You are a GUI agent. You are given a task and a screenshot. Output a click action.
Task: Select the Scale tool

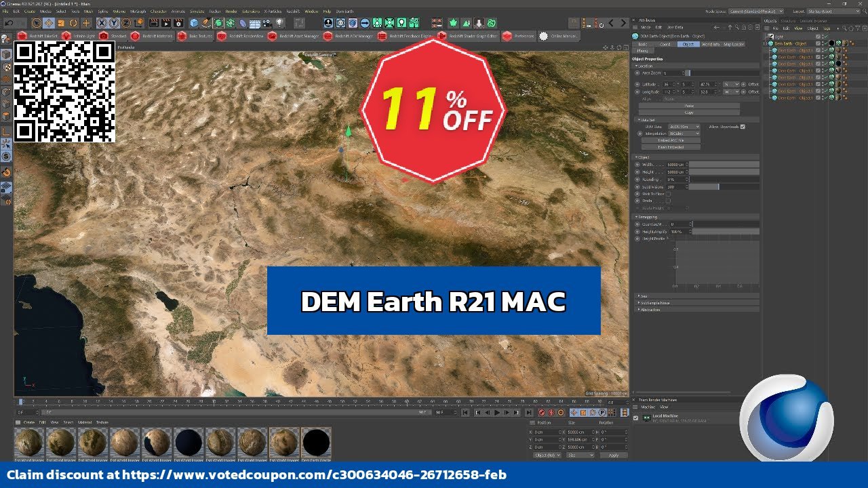(x=61, y=23)
